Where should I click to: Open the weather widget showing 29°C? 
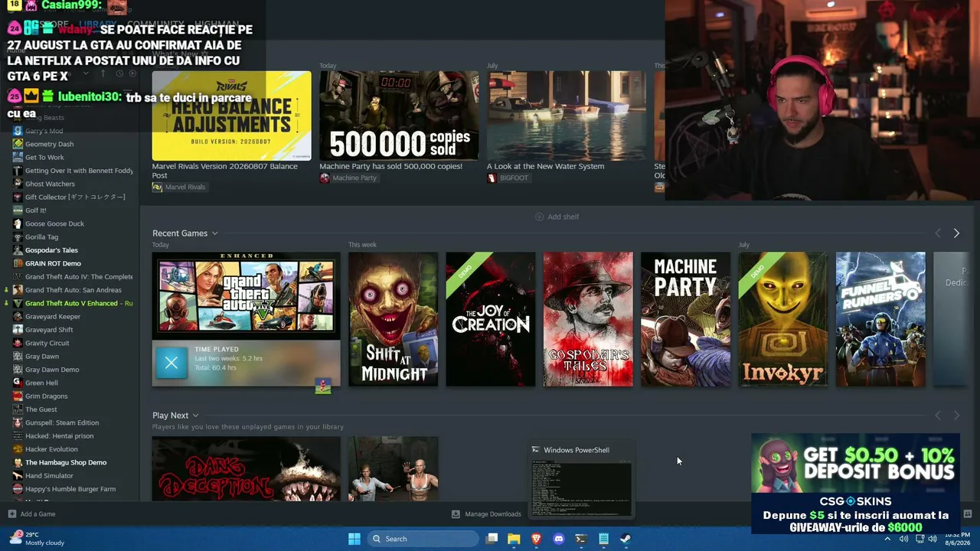click(37, 539)
